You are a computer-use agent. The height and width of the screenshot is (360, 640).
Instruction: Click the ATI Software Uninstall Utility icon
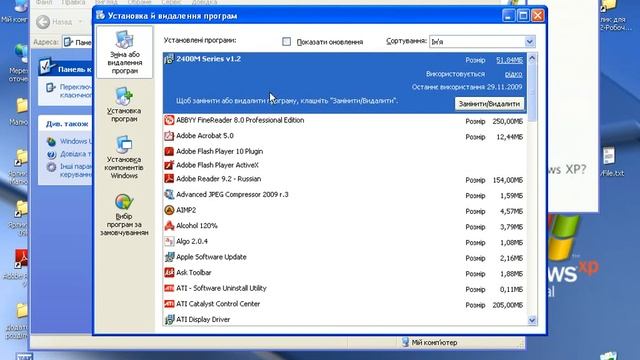(169, 288)
